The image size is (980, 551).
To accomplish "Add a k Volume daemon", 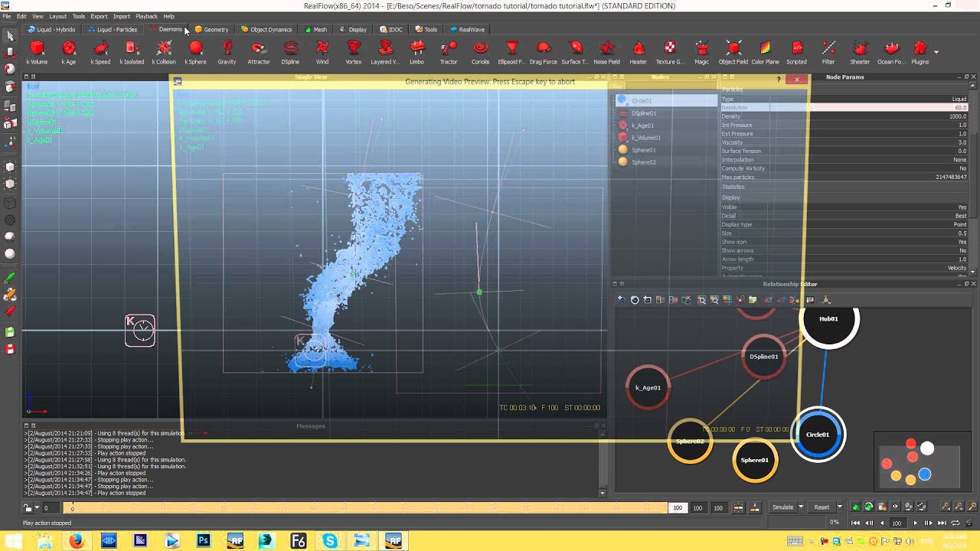I will (x=37, y=52).
